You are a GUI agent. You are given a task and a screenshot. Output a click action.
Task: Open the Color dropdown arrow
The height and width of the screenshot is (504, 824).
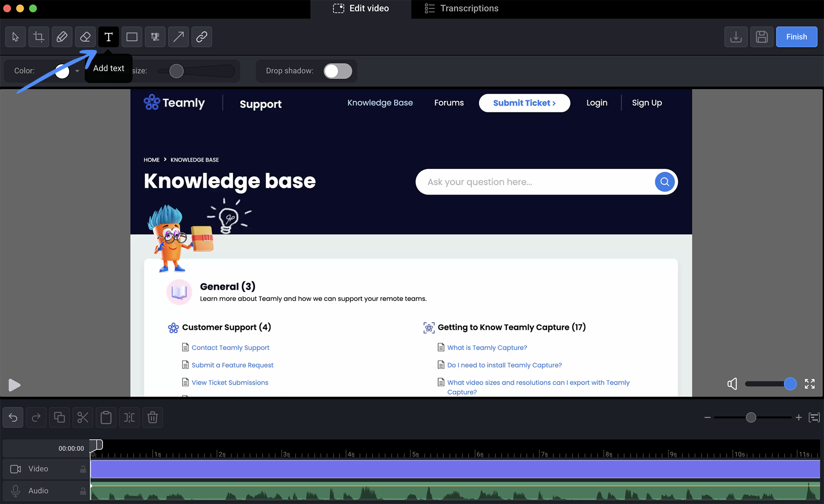[77, 71]
